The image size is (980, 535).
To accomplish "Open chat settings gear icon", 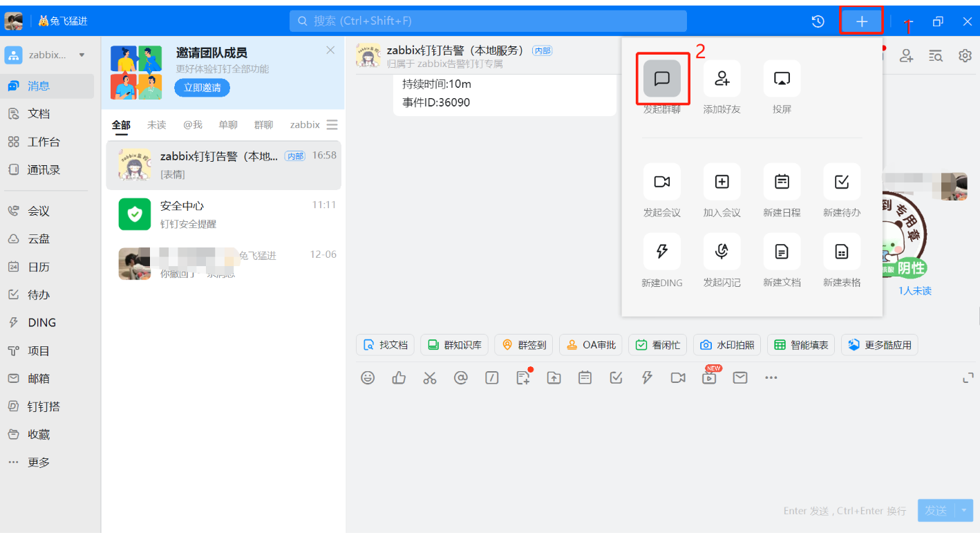I will click(x=965, y=56).
